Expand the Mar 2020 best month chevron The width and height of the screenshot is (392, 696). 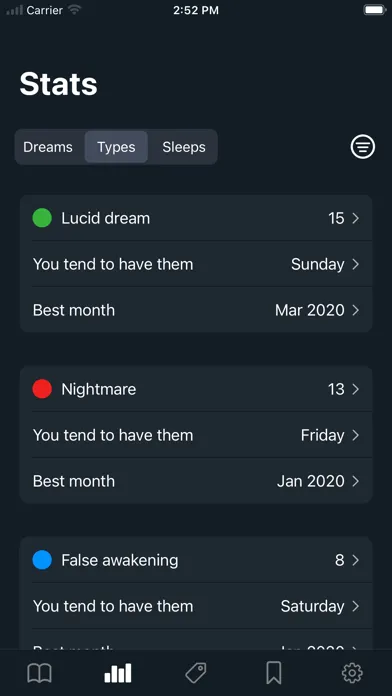356,310
